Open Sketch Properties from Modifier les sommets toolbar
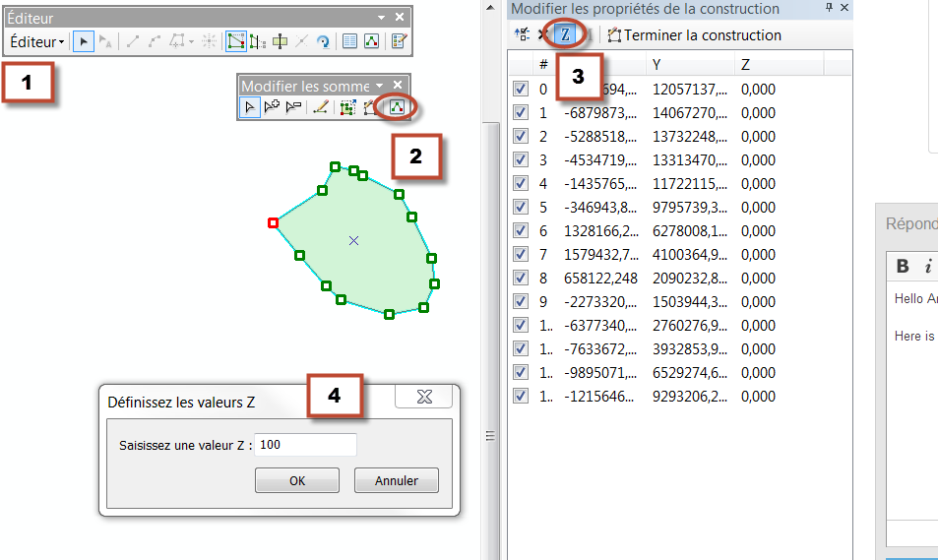 tap(397, 107)
